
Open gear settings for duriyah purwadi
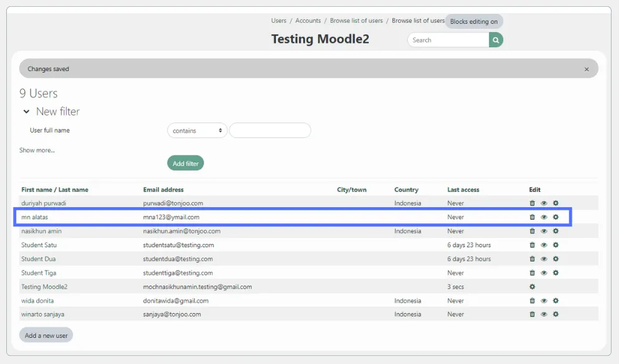pyautogui.click(x=555, y=203)
